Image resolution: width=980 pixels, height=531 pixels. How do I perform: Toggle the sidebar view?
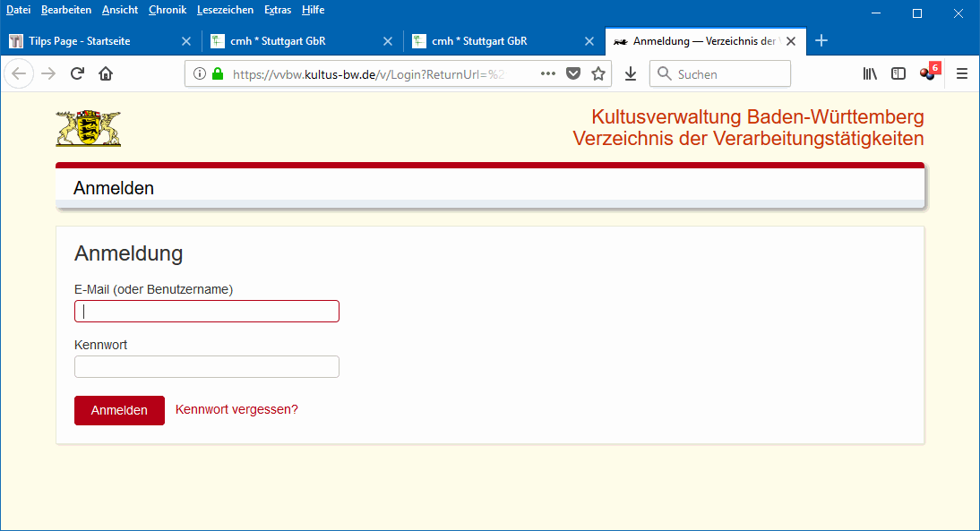898,74
